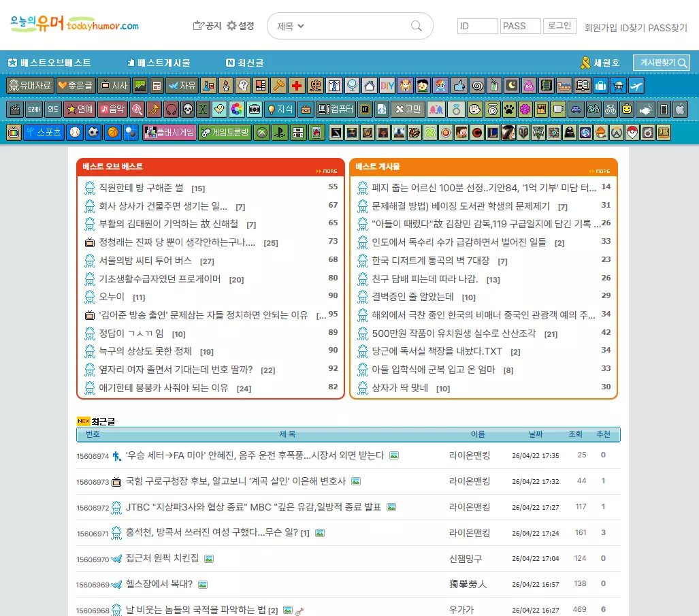
Task: Click the 로그인 button
Action: (x=559, y=26)
